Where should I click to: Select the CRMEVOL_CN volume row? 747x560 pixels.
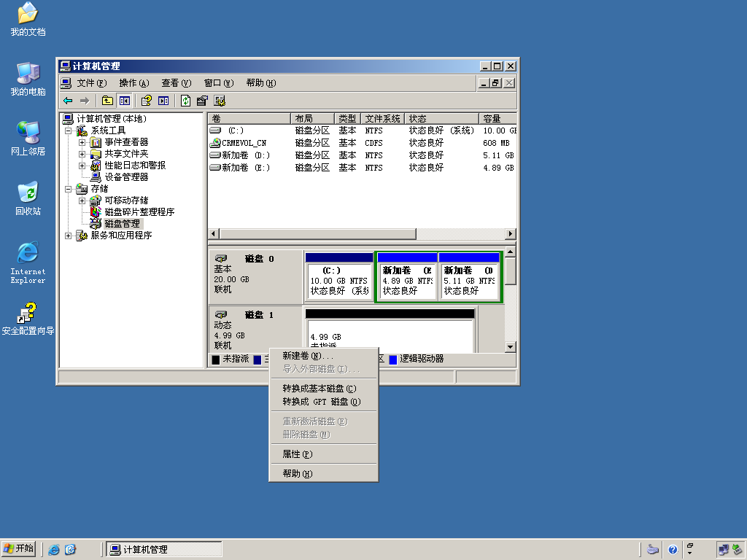(363, 143)
